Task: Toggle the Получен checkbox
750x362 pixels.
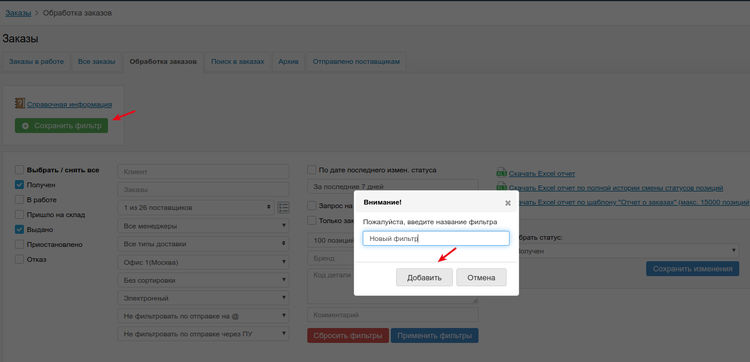Action: pos(19,185)
